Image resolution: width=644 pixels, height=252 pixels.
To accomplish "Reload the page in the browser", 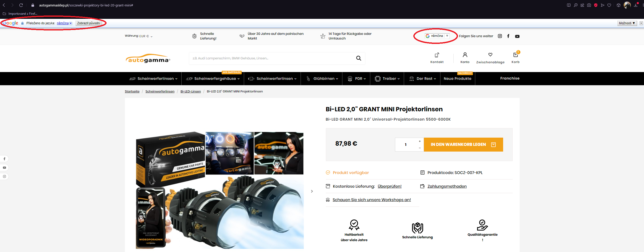I will pos(21,5).
